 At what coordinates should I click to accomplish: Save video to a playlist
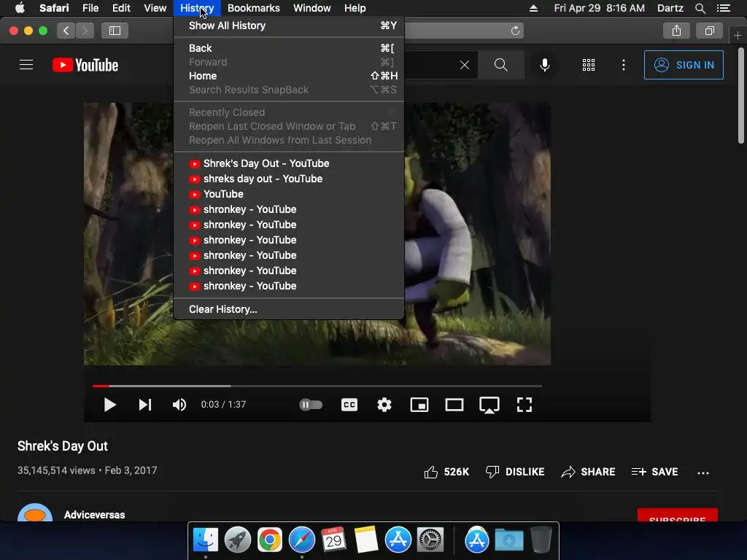click(654, 472)
